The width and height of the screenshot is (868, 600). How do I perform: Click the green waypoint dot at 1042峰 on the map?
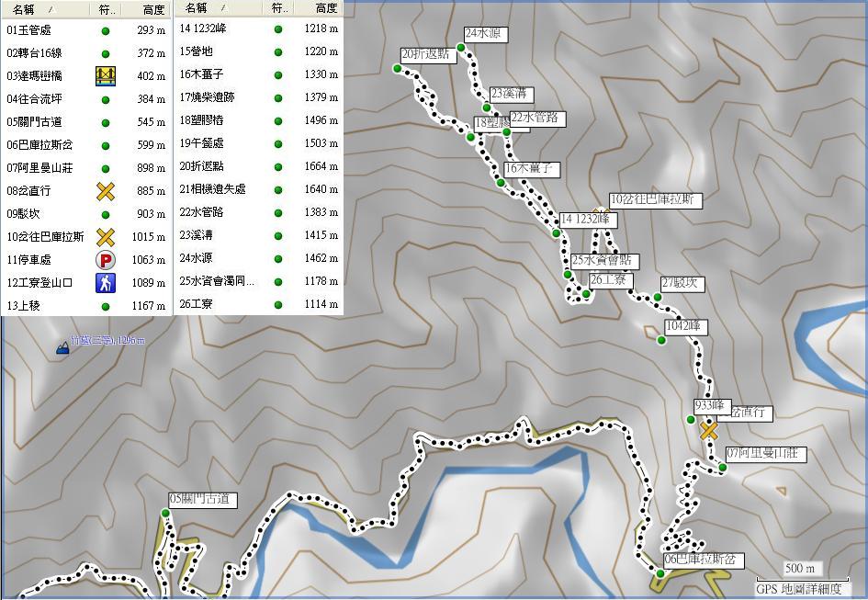click(661, 340)
